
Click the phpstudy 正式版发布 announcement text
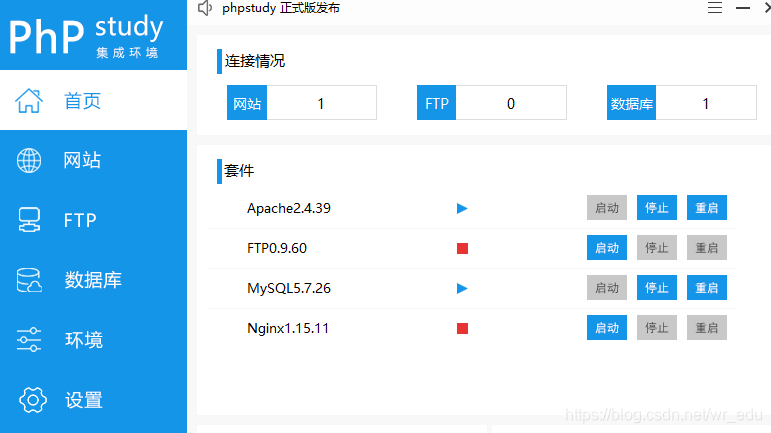coord(281,8)
